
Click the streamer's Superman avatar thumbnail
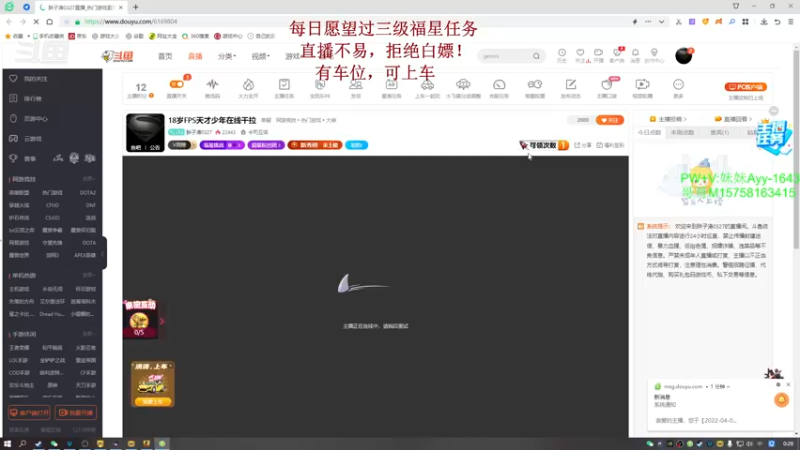coord(145,133)
